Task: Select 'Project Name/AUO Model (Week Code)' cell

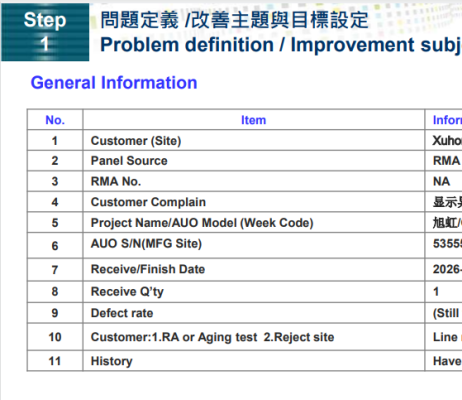Action: [254, 223]
